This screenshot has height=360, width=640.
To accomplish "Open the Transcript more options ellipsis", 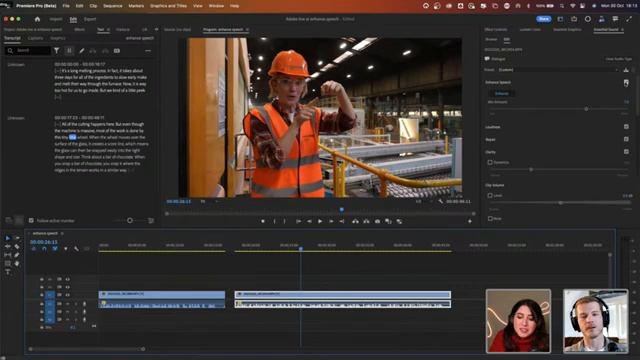I will (148, 51).
